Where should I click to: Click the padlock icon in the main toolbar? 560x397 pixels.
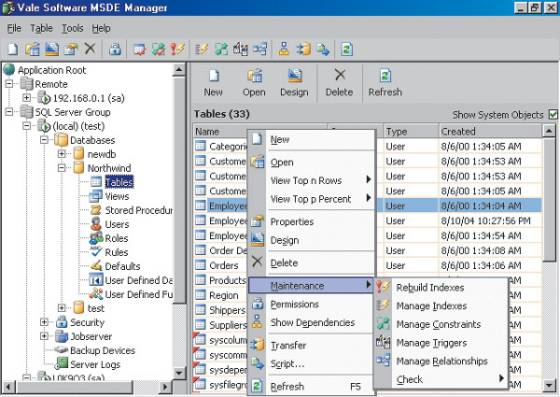(x=115, y=49)
